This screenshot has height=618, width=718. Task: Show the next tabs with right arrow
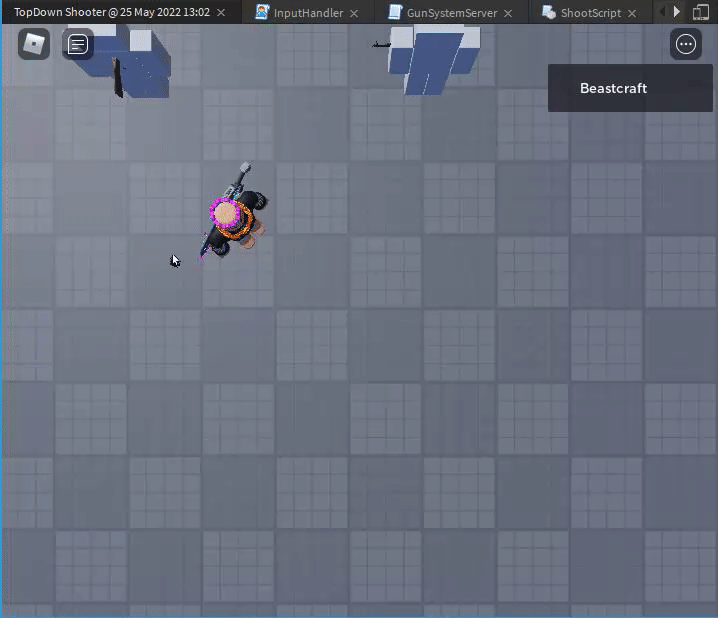677,12
